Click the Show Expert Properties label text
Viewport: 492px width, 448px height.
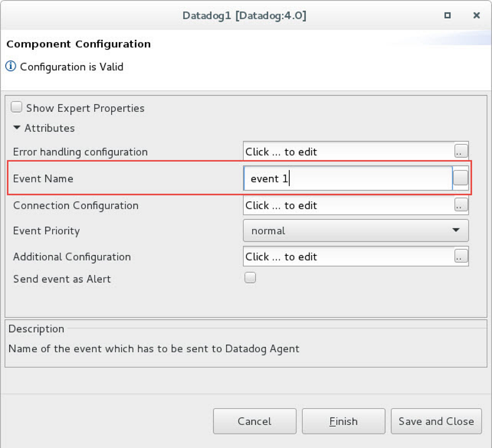[85, 108]
